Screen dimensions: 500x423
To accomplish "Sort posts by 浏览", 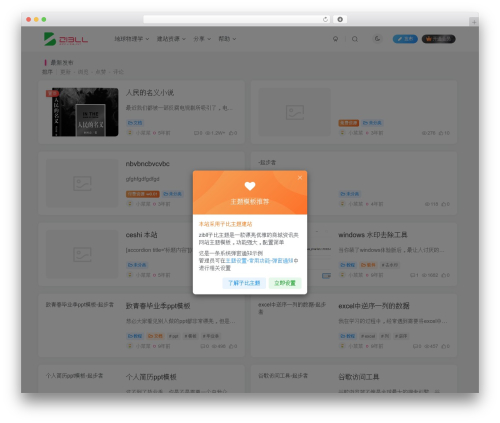I will [83, 72].
